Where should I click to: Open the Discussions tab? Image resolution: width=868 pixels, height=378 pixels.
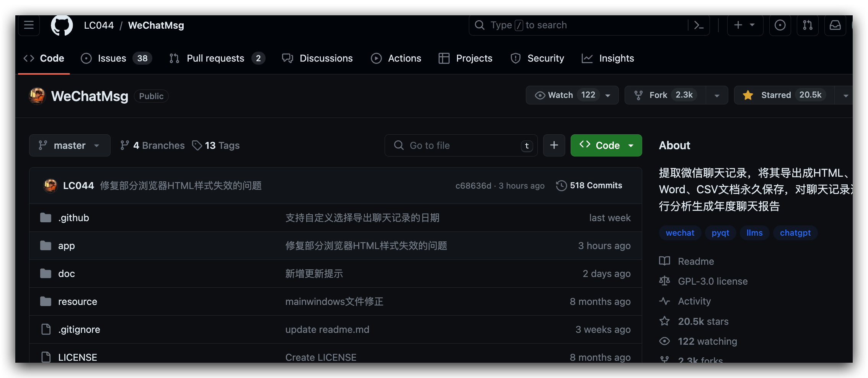pos(317,58)
